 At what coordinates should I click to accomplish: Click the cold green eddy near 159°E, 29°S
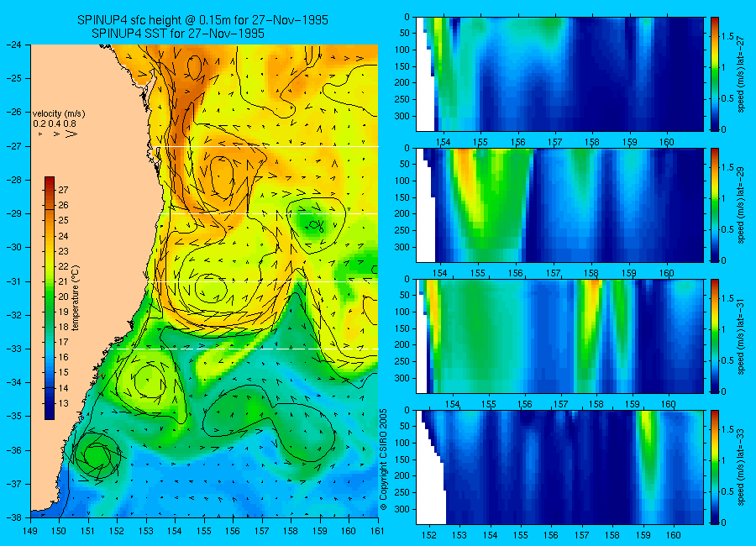pos(316,225)
